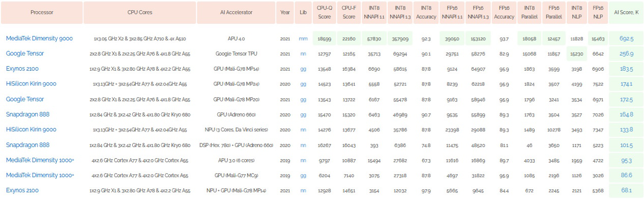Click the CPU Cores column header
Image resolution: width=644 pixels, height=204 pixels.
pyautogui.click(x=140, y=13)
